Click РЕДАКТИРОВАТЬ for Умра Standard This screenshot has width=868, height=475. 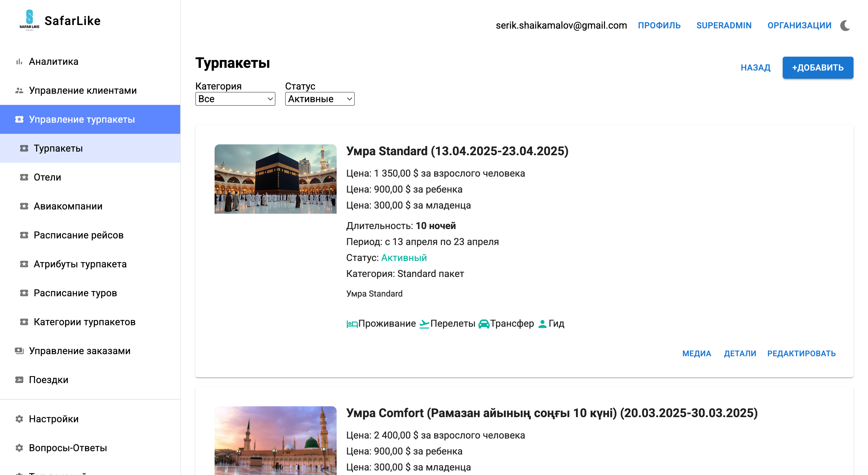tap(801, 354)
